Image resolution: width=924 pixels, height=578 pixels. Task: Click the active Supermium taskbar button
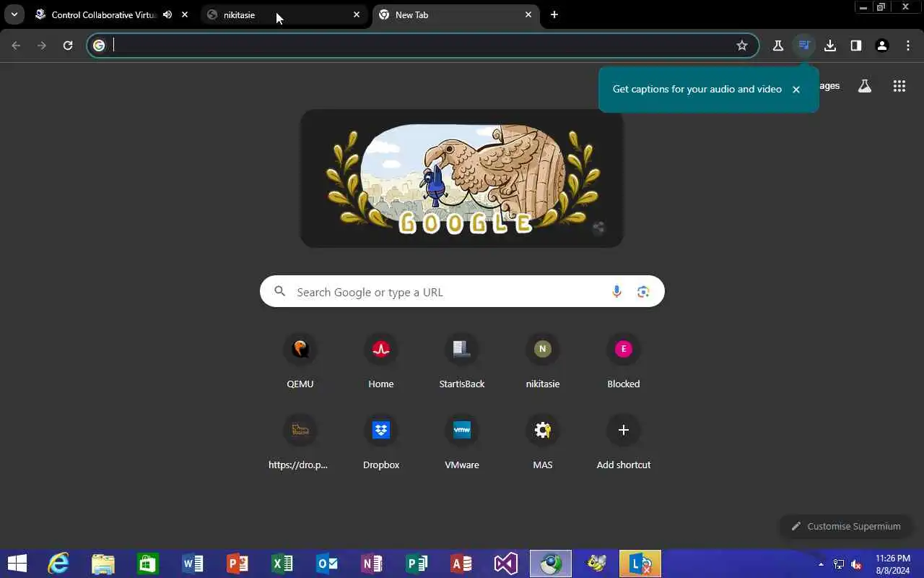click(551, 564)
